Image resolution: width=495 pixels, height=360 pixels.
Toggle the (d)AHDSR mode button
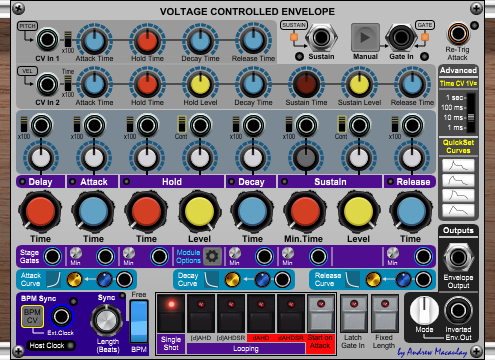[x=231, y=313]
